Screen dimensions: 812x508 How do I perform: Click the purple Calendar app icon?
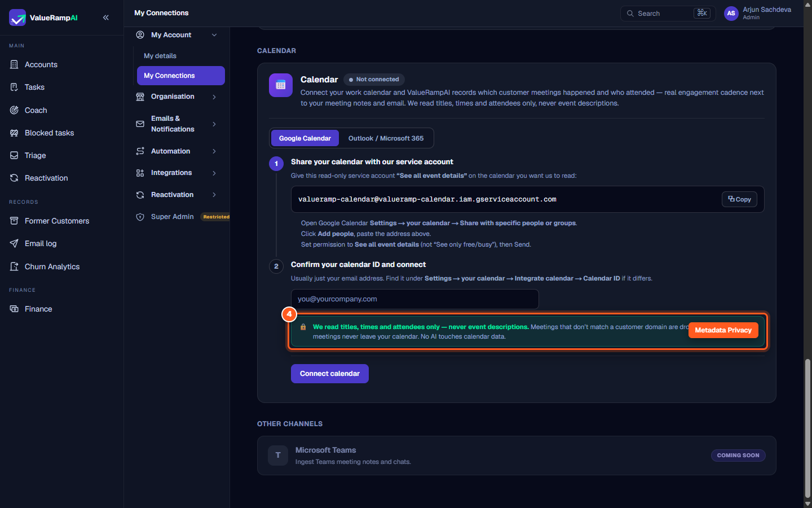281,85
